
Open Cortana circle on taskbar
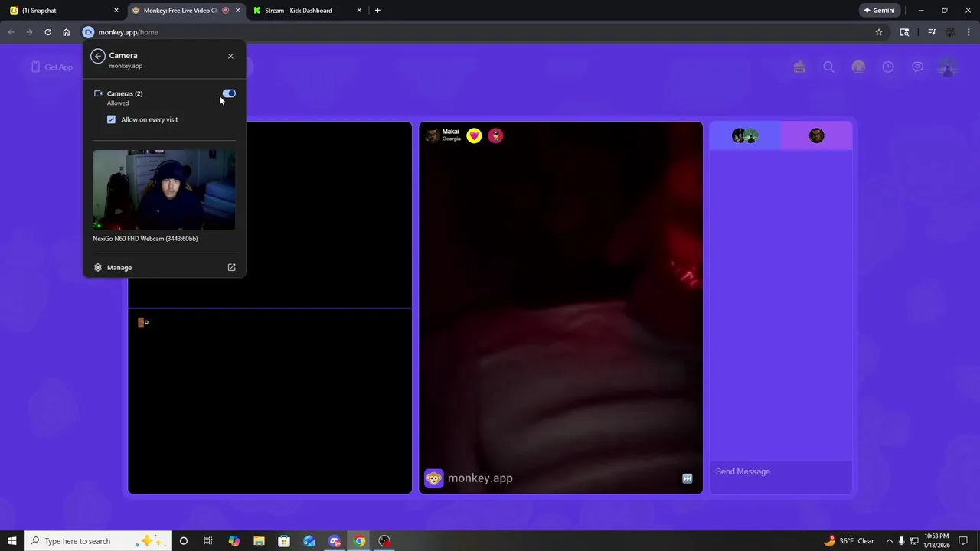(x=183, y=541)
